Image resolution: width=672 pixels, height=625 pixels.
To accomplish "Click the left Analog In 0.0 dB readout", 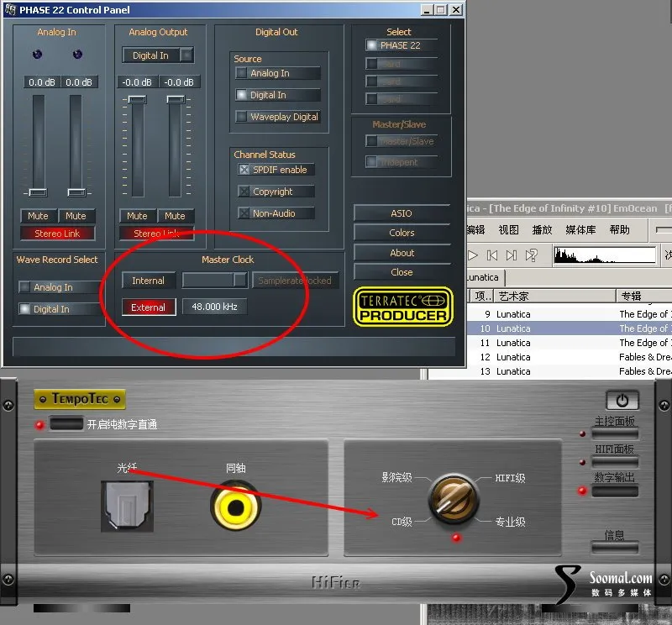I will coord(42,82).
